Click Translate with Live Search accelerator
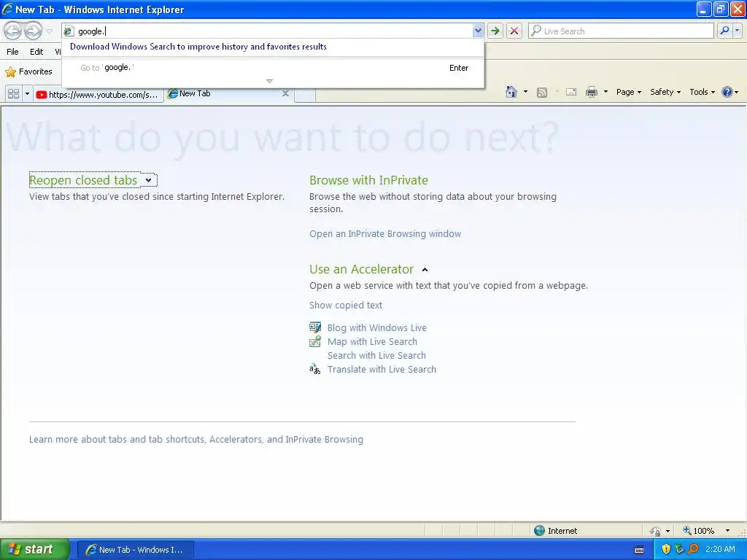 (382, 369)
